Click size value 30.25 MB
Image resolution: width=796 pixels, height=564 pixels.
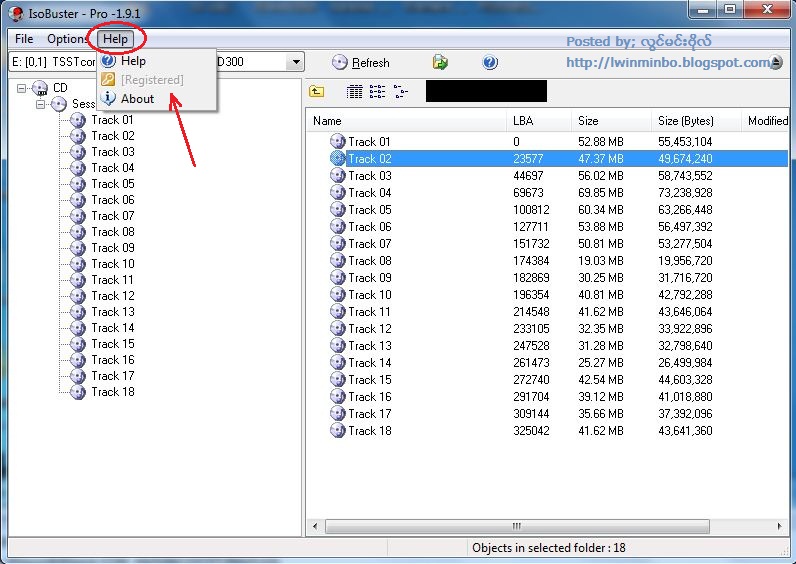601,278
